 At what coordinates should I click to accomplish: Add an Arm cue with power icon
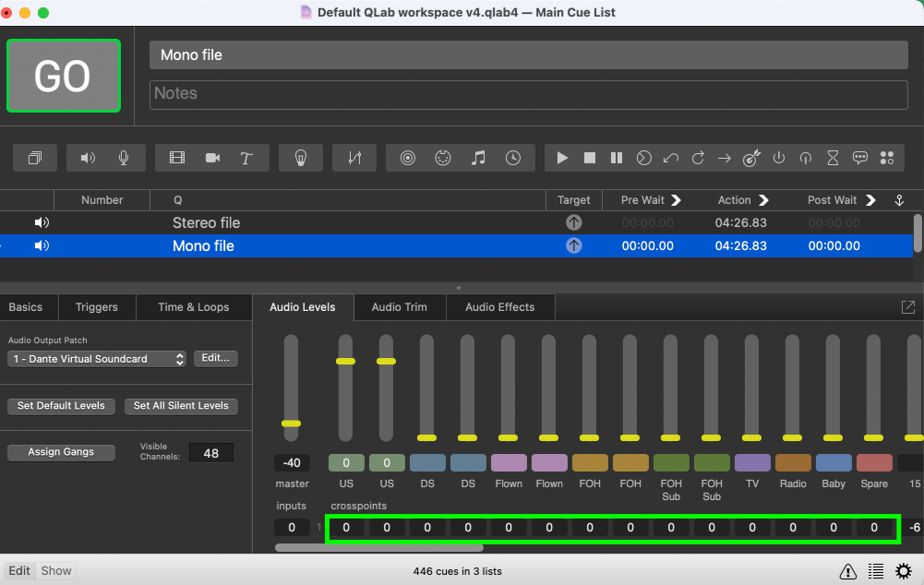[x=778, y=158]
